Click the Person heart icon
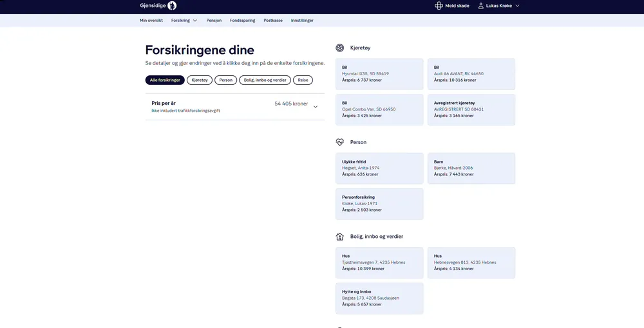Screen dimensions: 644x328 point(340,142)
